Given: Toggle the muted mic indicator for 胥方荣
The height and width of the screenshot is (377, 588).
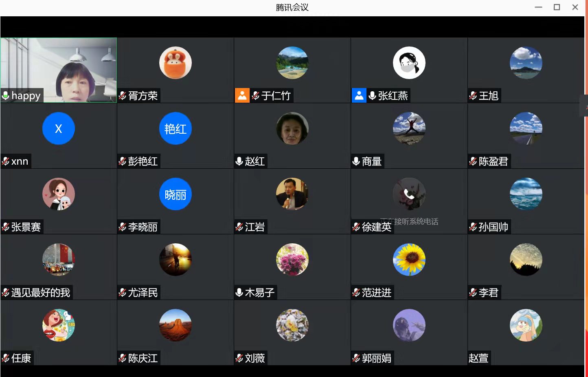Looking at the screenshot, I should [123, 96].
